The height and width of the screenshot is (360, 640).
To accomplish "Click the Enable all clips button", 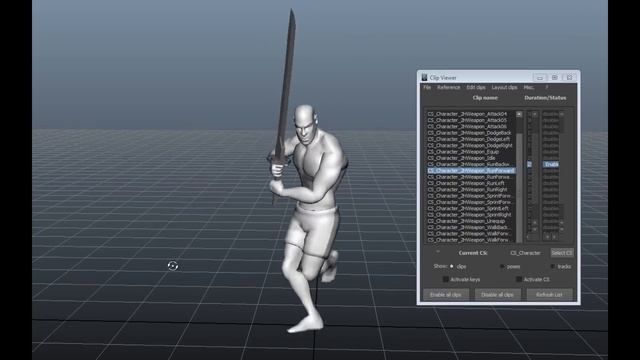I will pyautogui.click(x=446, y=294).
